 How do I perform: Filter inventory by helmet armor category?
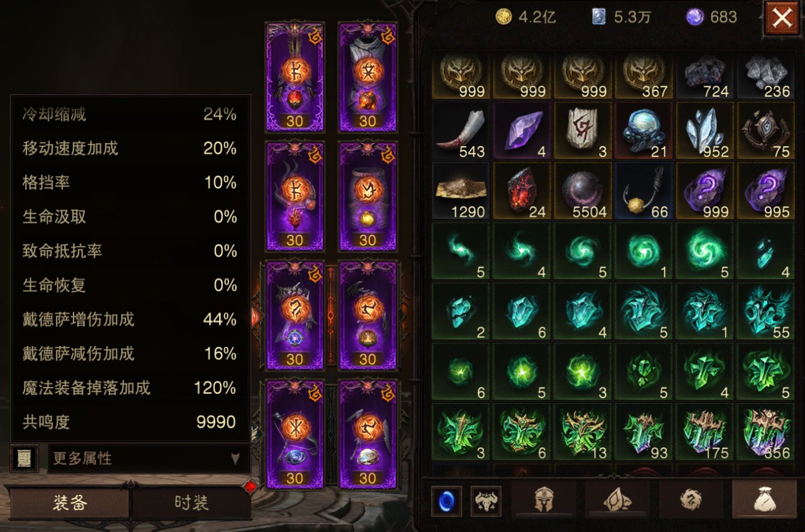(x=544, y=500)
